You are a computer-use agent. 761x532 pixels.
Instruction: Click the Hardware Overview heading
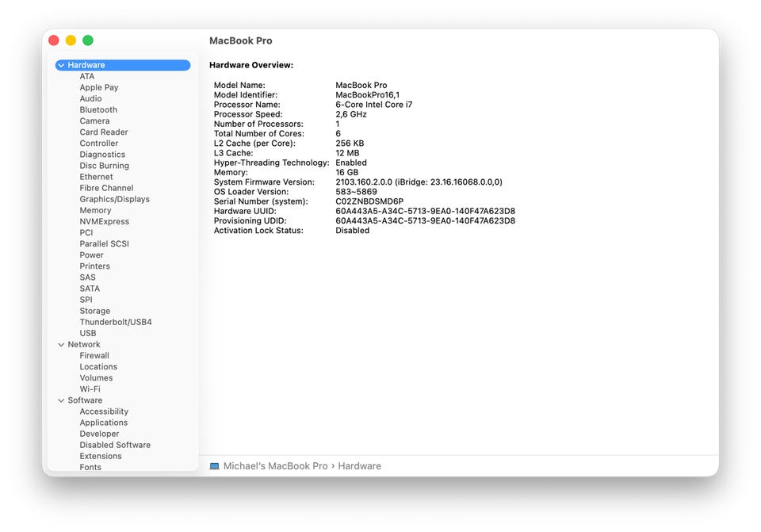251,65
